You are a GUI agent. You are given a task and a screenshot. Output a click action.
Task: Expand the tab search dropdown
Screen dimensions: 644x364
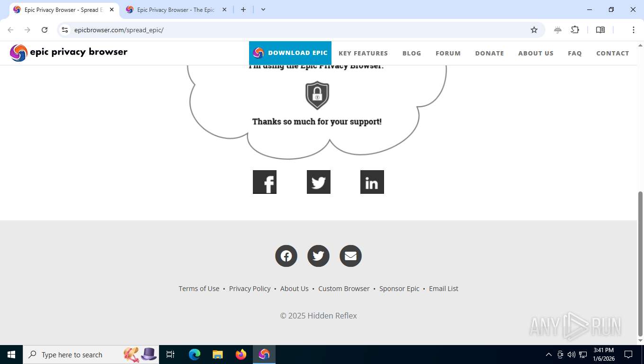pyautogui.click(x=263, y=9)
